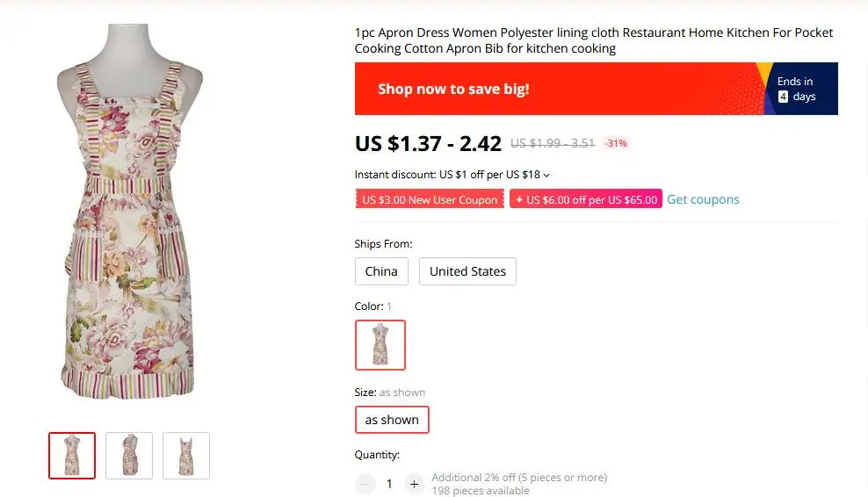868x497 pixels.
Task: Decrease quantity with the minus button
Action: (365, 485)
